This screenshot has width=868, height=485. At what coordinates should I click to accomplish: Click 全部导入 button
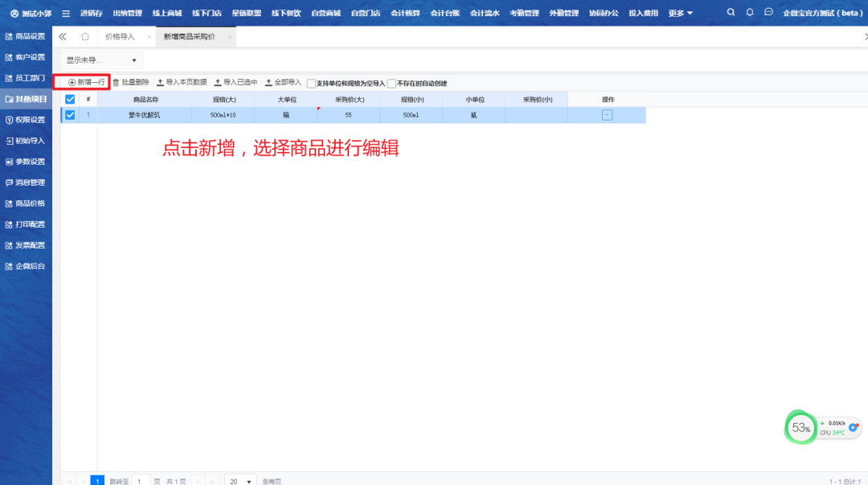(283, 82)
